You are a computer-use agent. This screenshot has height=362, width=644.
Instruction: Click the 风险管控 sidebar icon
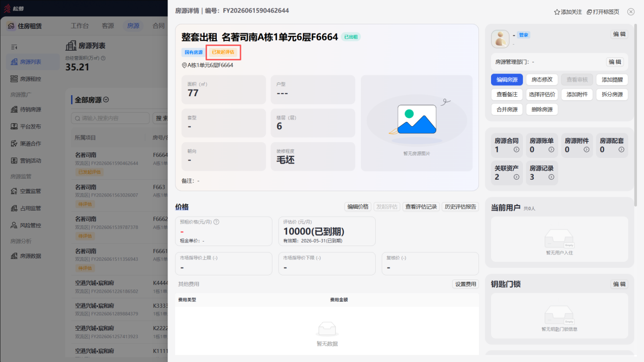(15, 225)
